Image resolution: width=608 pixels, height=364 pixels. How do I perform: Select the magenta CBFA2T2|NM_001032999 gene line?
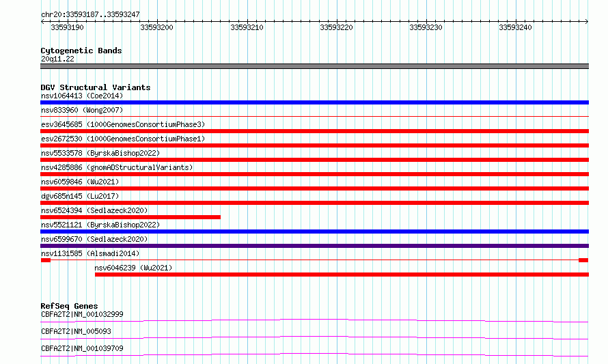(314, 320)
